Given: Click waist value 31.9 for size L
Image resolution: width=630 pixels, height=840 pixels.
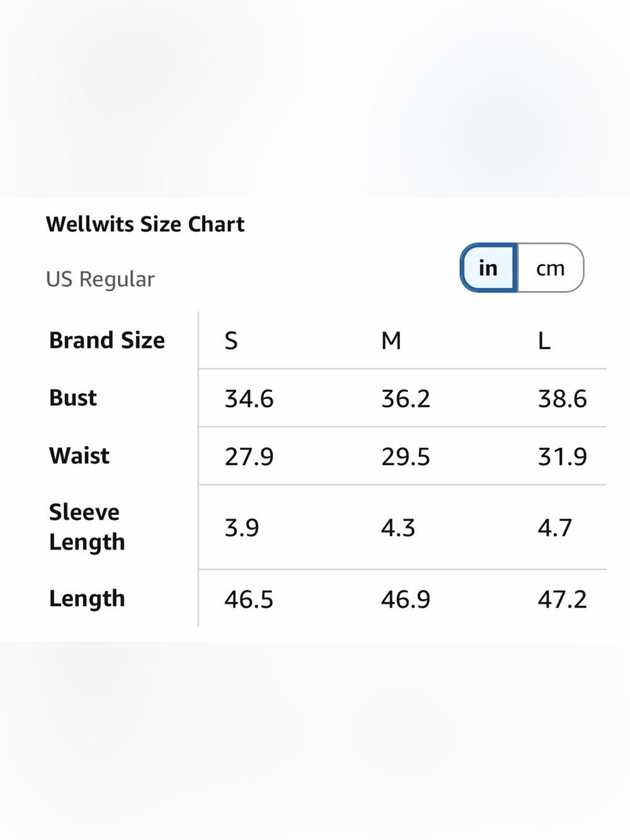Looking at the screenshot, I should coord(563,457).
